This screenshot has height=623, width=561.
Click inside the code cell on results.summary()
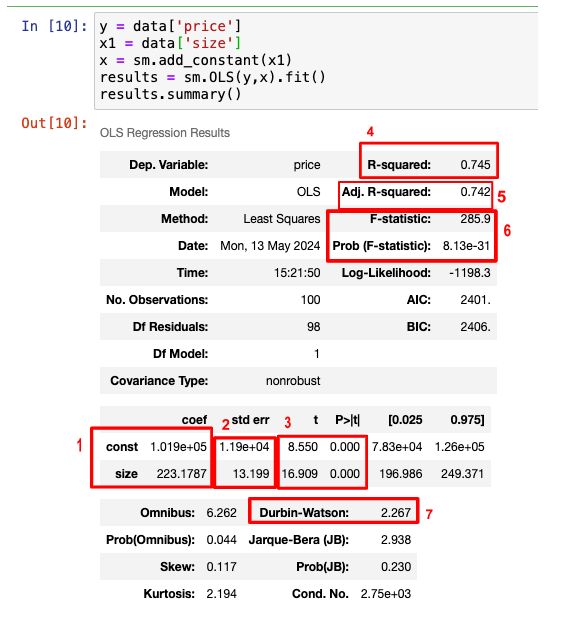pyautogui.click(x=170, y=95)
